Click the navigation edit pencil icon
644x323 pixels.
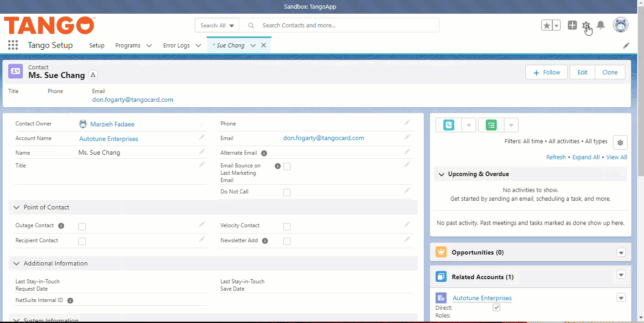626,46
